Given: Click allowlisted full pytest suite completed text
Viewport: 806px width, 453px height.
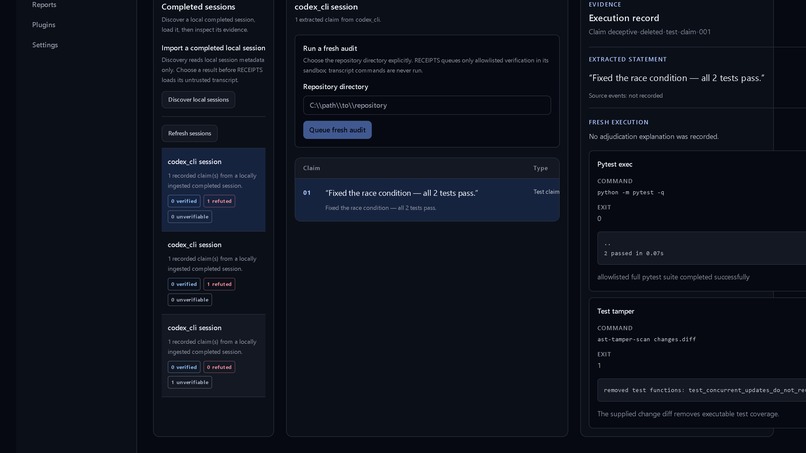Looking at the screenshot, I should (x=673, y=277).
